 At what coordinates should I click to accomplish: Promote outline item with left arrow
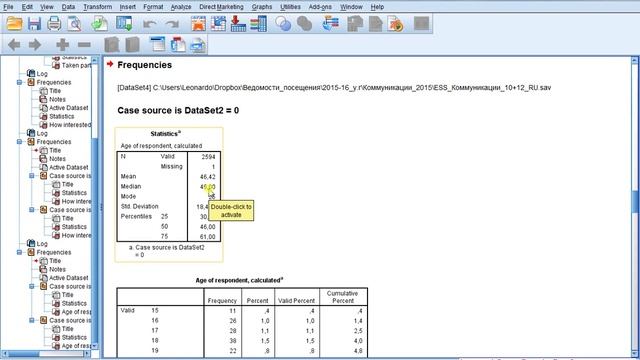pyautogui.click(x=14, y=44)
